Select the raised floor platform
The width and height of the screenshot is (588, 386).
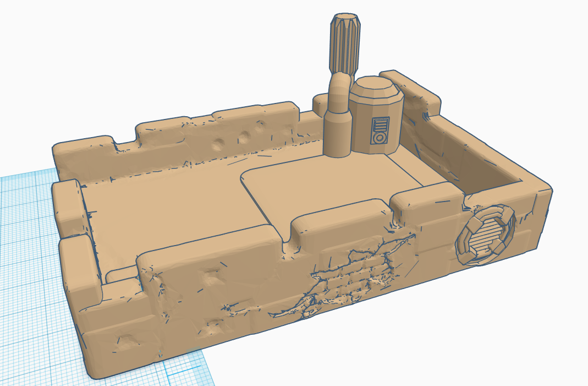click(x=325, y=187)
